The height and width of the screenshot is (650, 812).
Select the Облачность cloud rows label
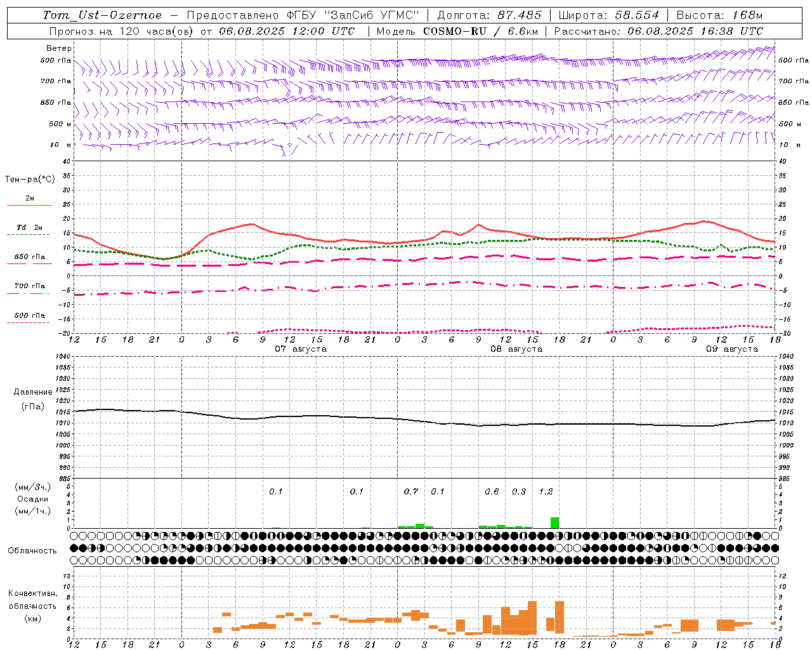point(32,550)
